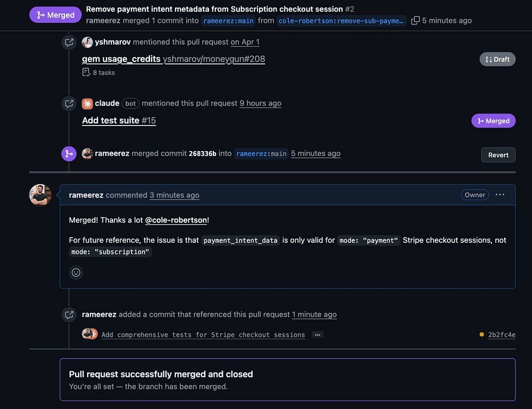Click the purple merge icon in timeline
Screen dimensions: 532x409
[x=69, y=154]
